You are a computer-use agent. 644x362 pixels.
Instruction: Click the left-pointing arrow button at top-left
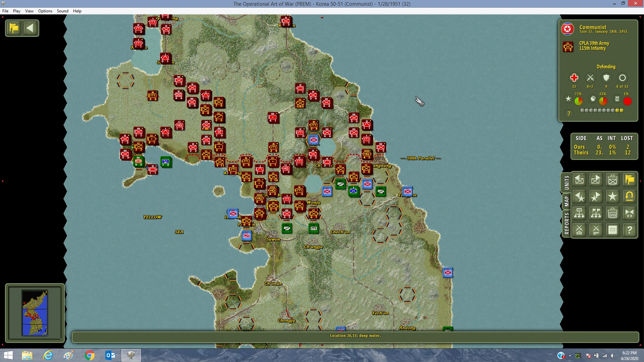click(x=30, y=28)
